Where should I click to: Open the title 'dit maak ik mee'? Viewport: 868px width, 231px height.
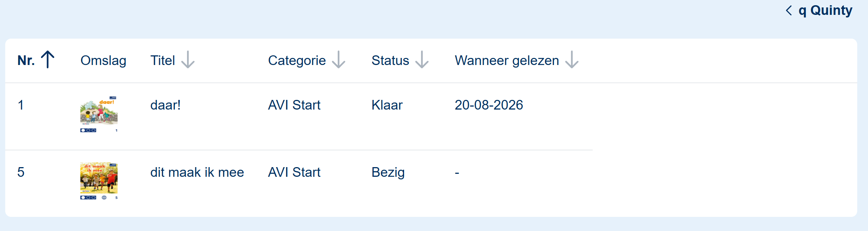point(197,172)
